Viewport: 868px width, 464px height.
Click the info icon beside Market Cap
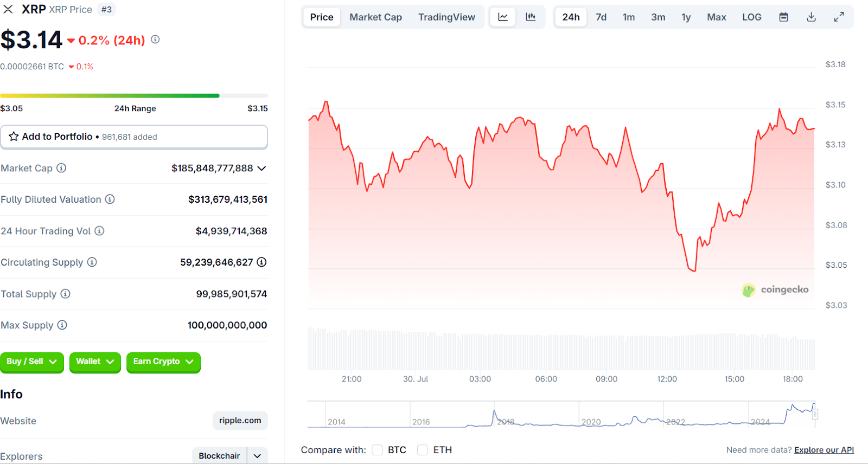point(61,168)
